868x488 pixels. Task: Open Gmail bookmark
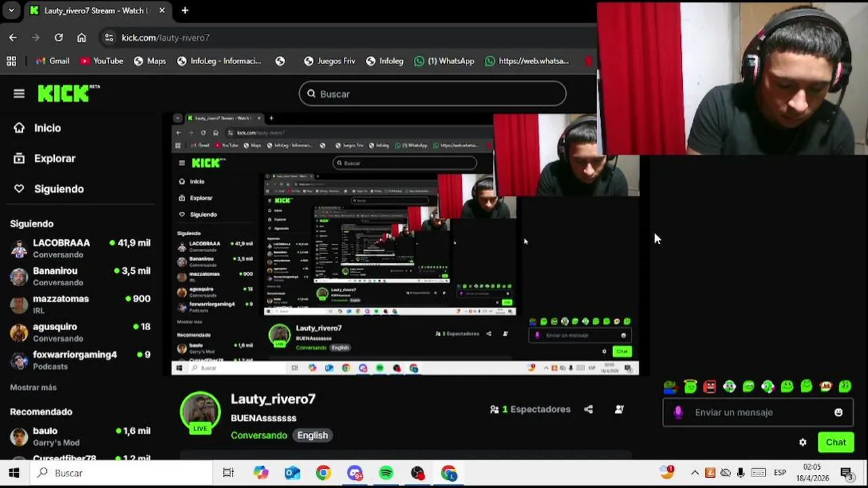point(52,61)
